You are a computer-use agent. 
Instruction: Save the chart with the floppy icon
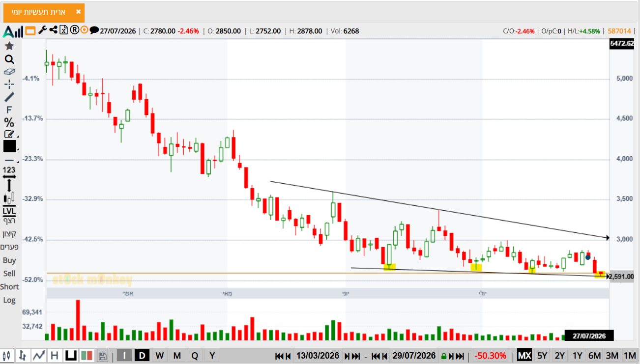coord(103,356)
